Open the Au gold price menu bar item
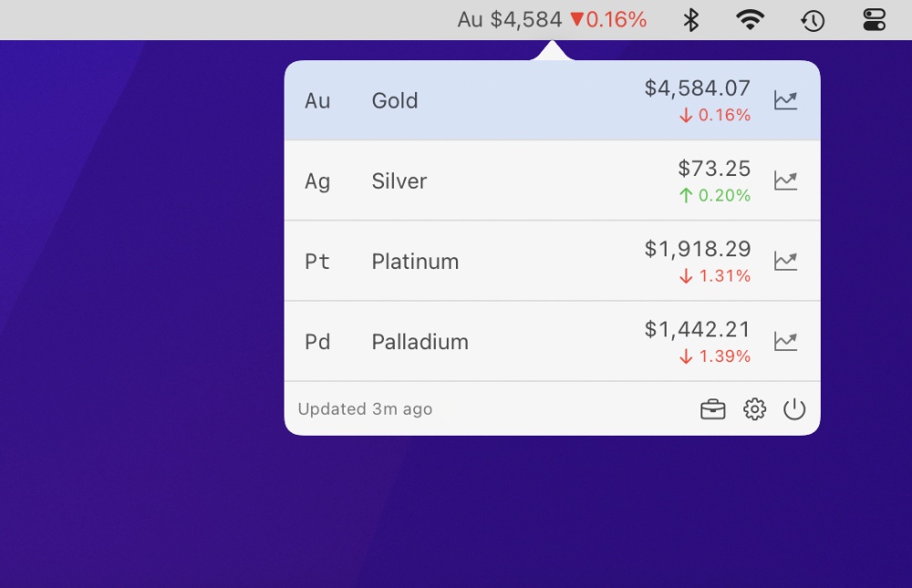912x588 pixels. [x=551, y=18]
